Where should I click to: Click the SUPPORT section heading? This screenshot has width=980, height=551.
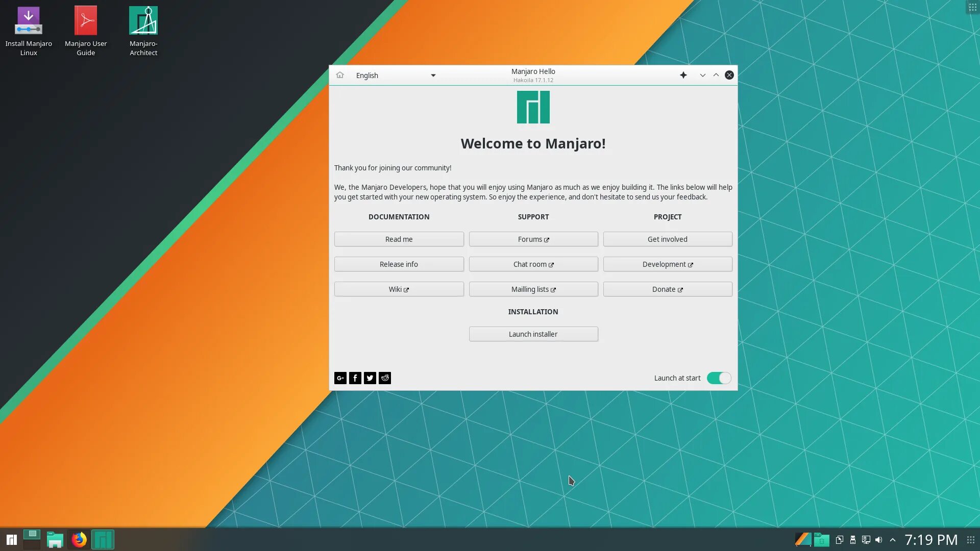[x=533, y=217]
